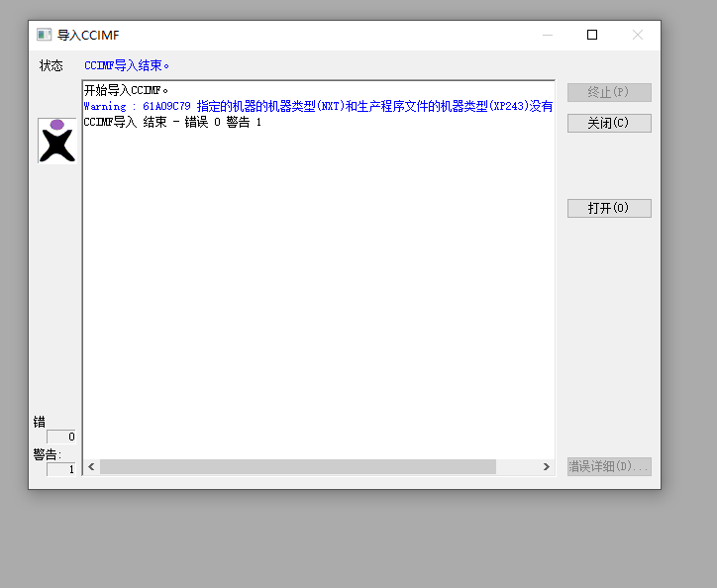This screenshot has height=588, width=717.
Task: Click the 关闭(C) button
Action: (608, 123)
